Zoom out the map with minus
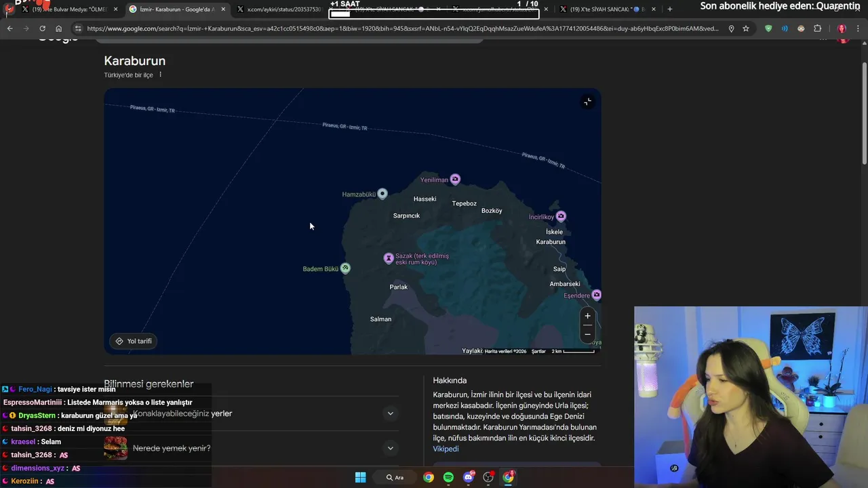868x488 pixels. click(588, 333)
